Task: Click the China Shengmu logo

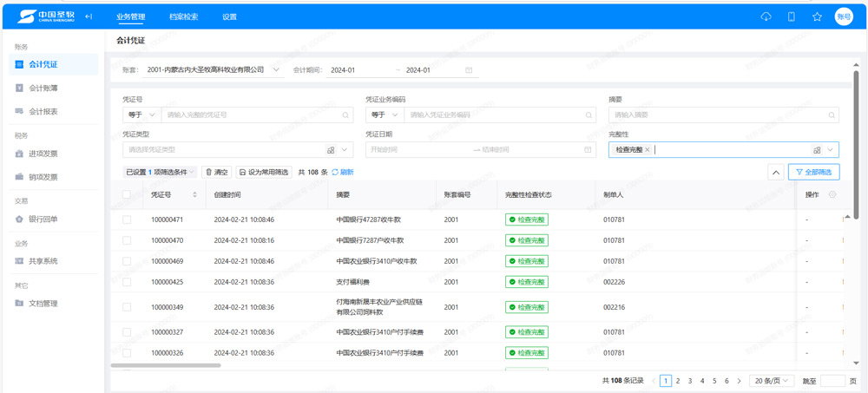Action: (x=45, y=16)
